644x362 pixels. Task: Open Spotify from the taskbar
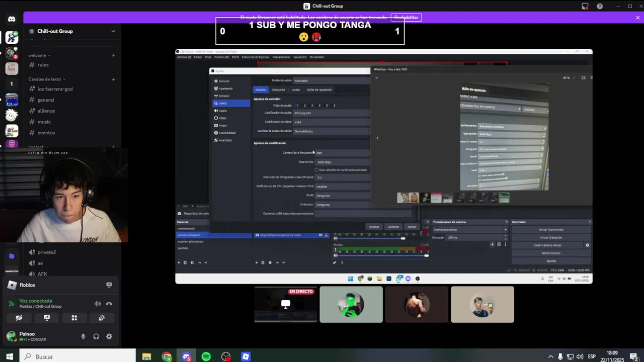point(206,356)
